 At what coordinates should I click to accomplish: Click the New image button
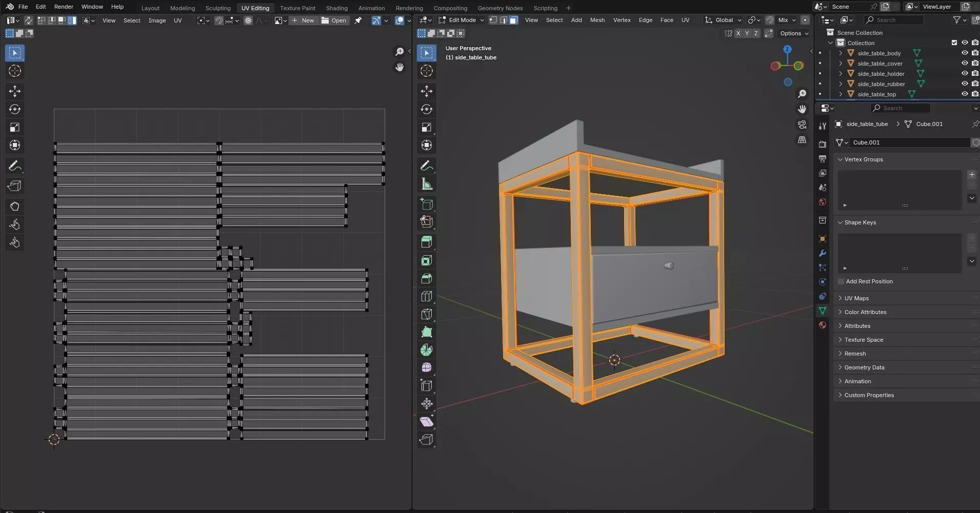coord(303,20)
